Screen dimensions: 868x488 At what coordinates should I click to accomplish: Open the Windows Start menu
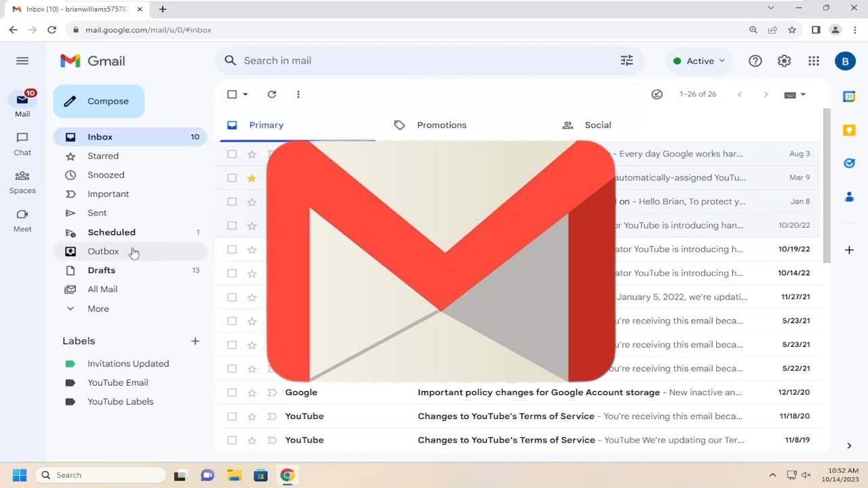point(19,475)
